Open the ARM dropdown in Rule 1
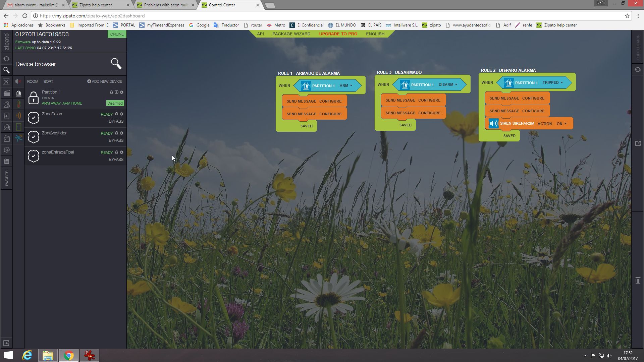This screenshot has width=644, height=362. 346,85
